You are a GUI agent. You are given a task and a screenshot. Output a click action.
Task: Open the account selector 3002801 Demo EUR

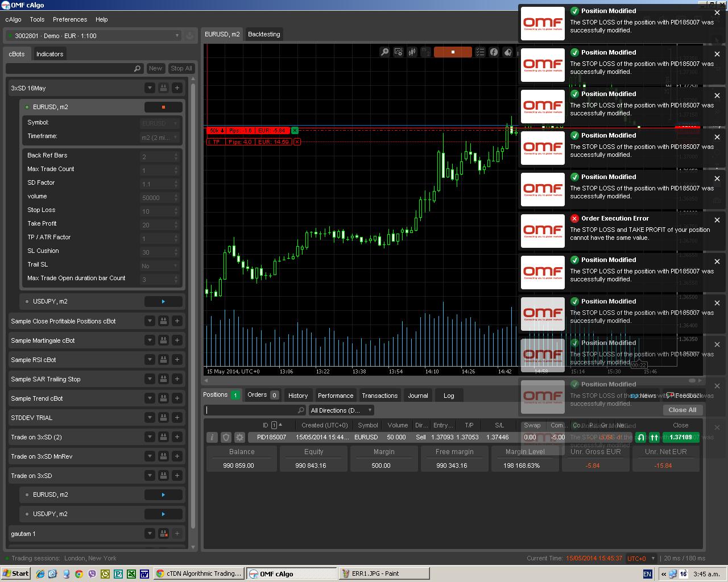[93, 36]
